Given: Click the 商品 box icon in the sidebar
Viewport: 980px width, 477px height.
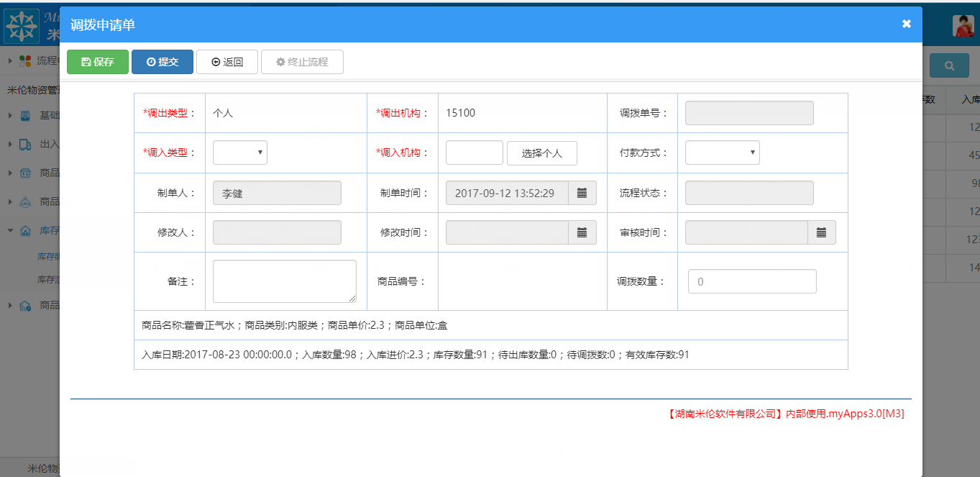Looking at the screenshot, I should (24, 173).
